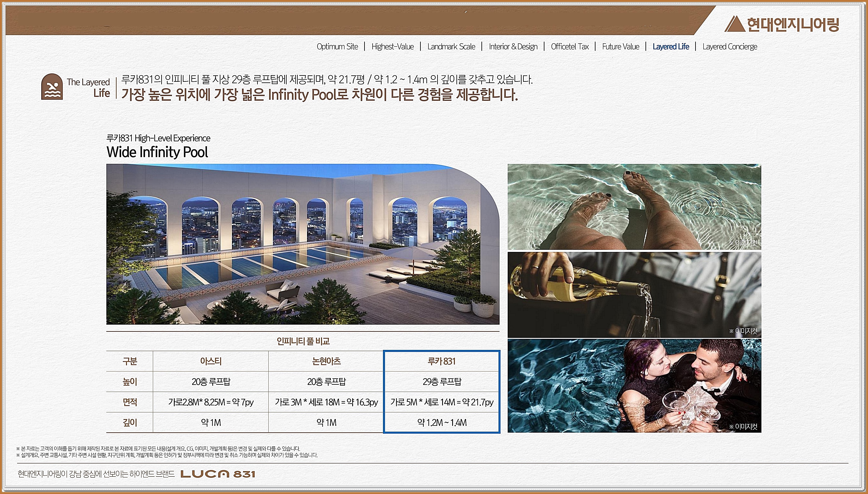
Task: Click the '약 16.3py' area cell
Action: click(x=326, y=402)
